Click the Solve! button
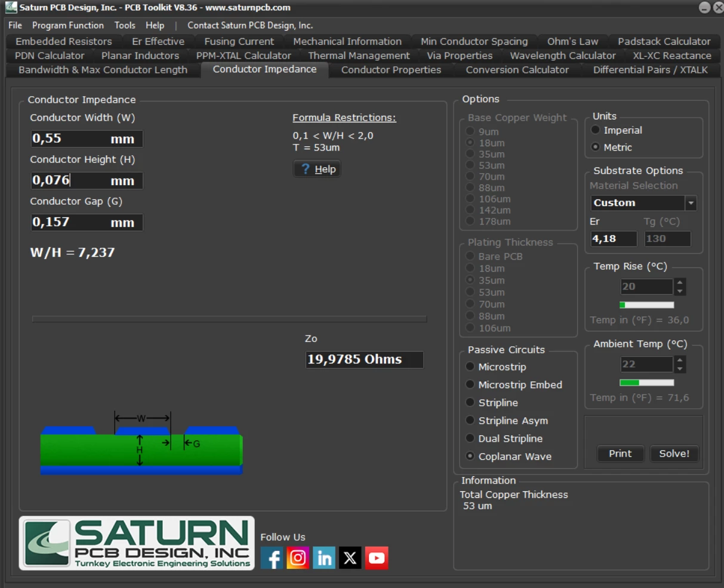 (674, 454)
